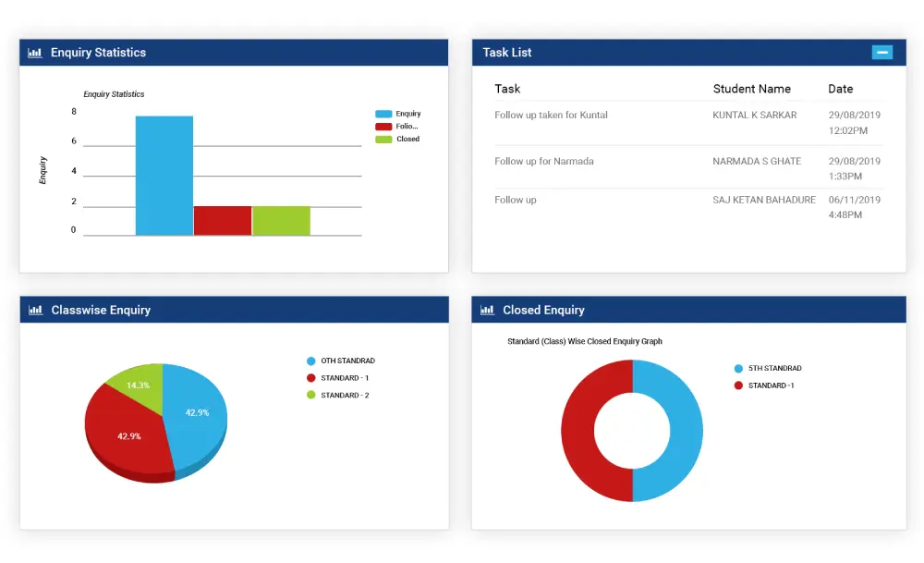Click the Enquiry Statistics chart icon
This screenshot has height=563, width=924.
click(x=35, y=54)
